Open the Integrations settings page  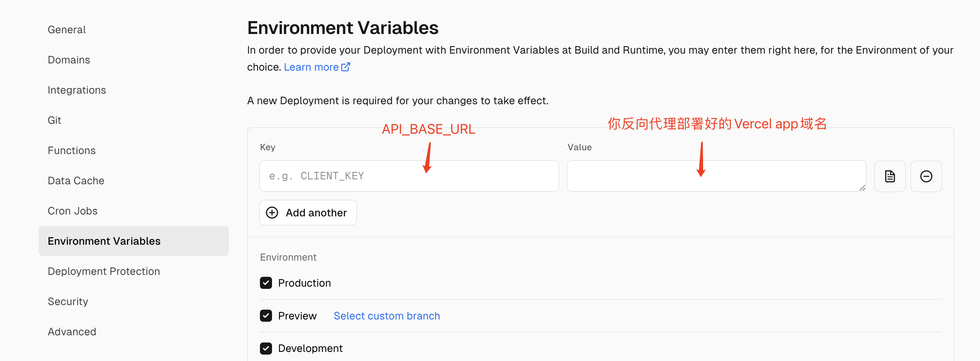77,90
